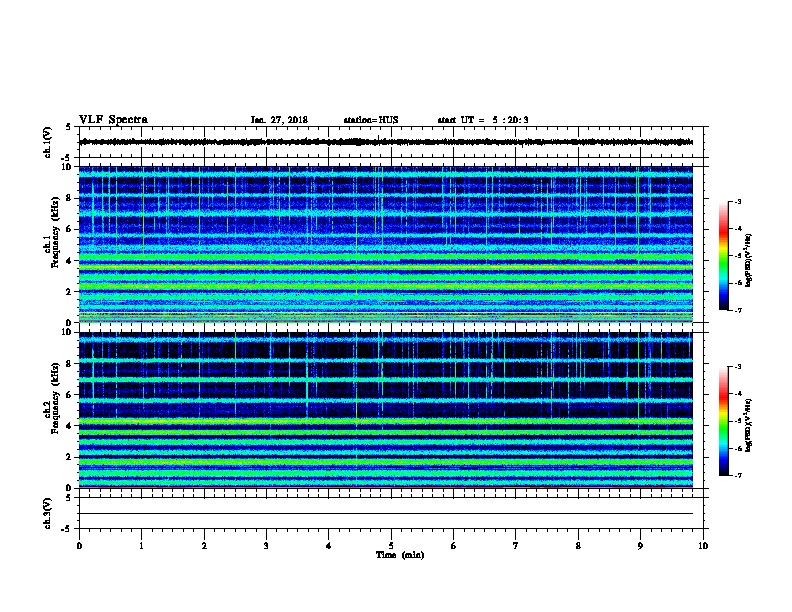Image resolution: width=792 pixels, height=612 pixels.
Task: Click the "Time (min)" axis label
Action: point(400,555)
